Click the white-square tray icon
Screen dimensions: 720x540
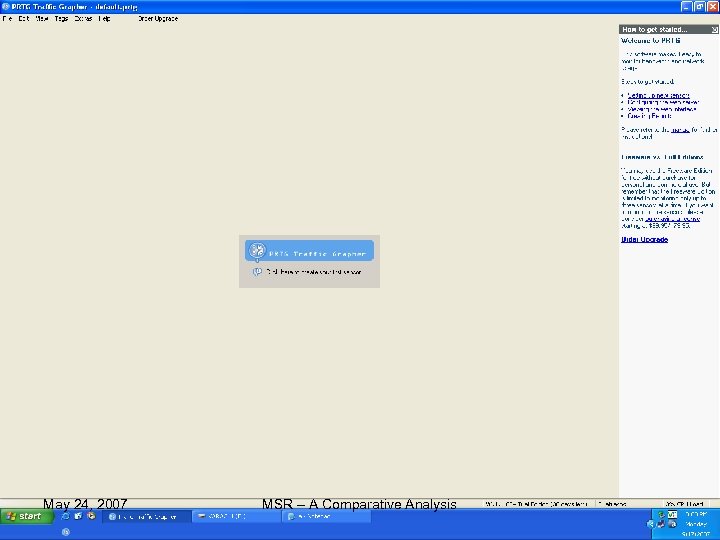click(672, 515)
